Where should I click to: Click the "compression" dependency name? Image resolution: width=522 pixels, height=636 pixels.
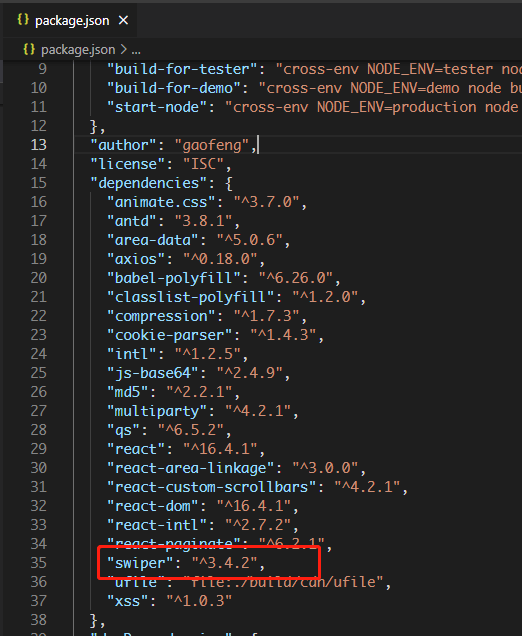[161, 316]
